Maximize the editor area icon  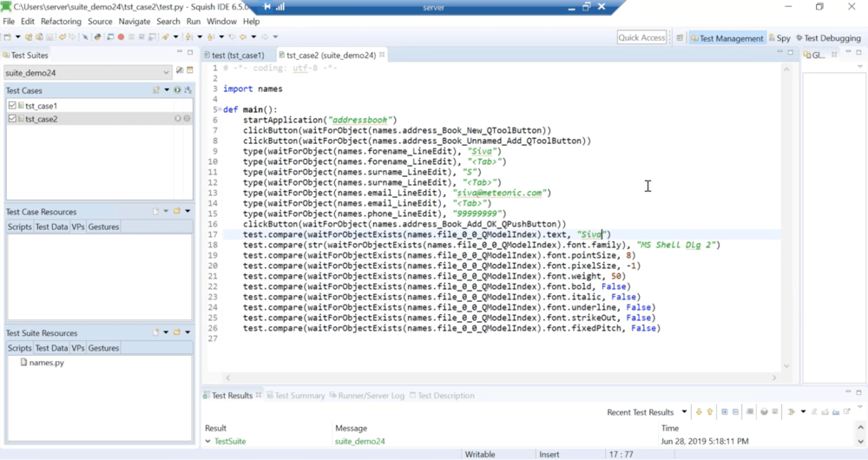pos(791,52)
